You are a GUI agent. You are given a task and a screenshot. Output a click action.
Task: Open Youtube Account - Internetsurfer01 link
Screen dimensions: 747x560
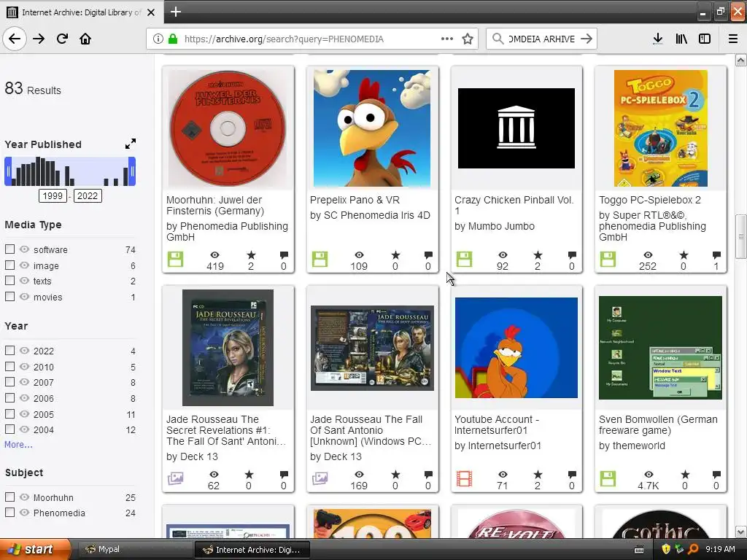pos(497,425)
